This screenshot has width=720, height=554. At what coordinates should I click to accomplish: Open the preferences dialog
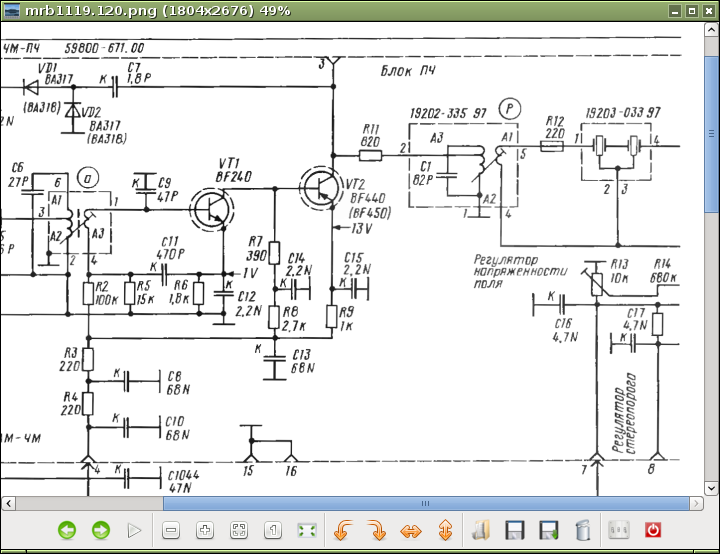[618, 530]
